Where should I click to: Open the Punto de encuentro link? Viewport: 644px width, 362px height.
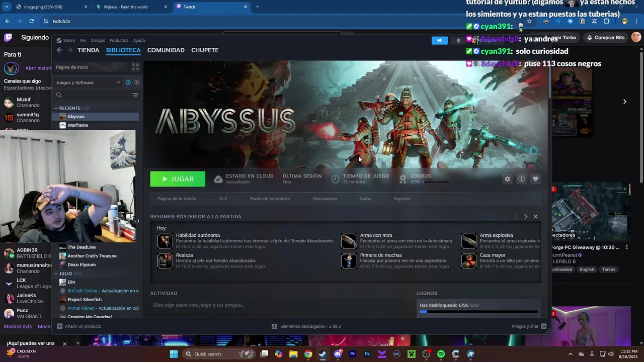tap(270, 199)
